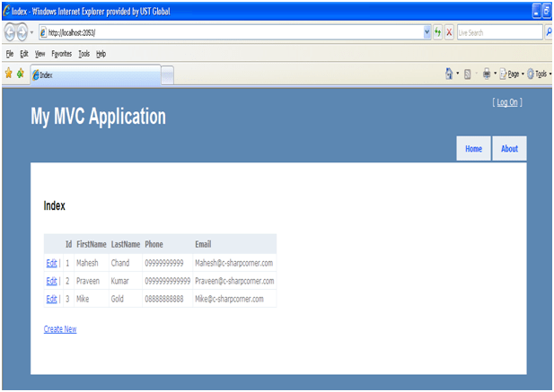Click the Print toolbar icon

coord(486,74)
